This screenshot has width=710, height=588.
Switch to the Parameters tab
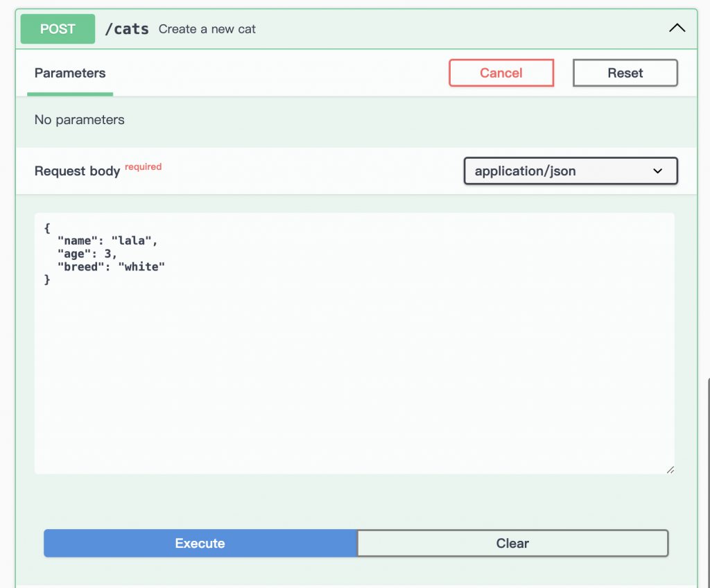coord(70,73)
